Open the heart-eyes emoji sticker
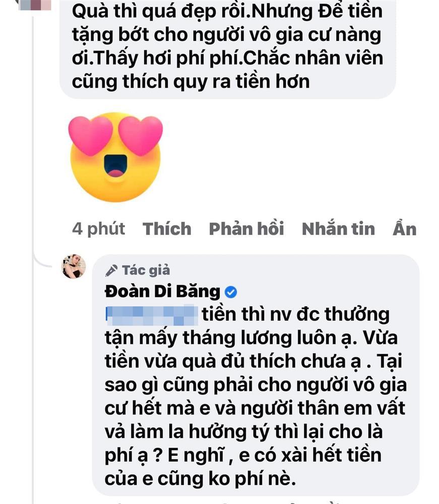This screenshot has width=439, height=504. point(116,157)
